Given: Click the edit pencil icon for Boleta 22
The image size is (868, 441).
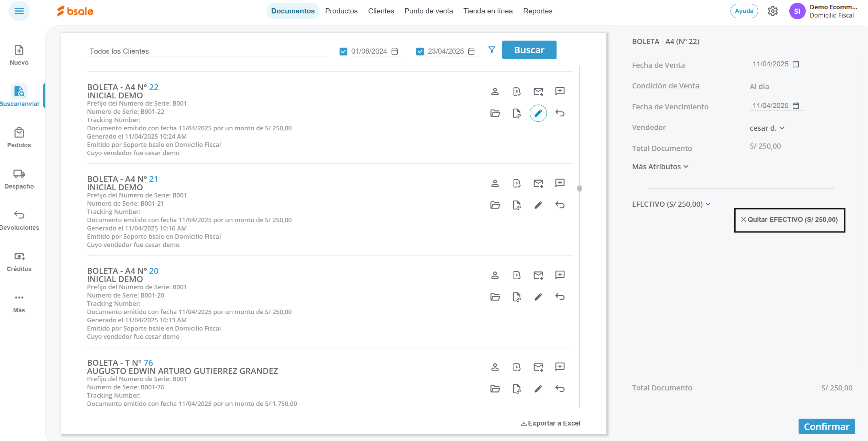Looking at the screenshot, I should (x=538, y=113).
